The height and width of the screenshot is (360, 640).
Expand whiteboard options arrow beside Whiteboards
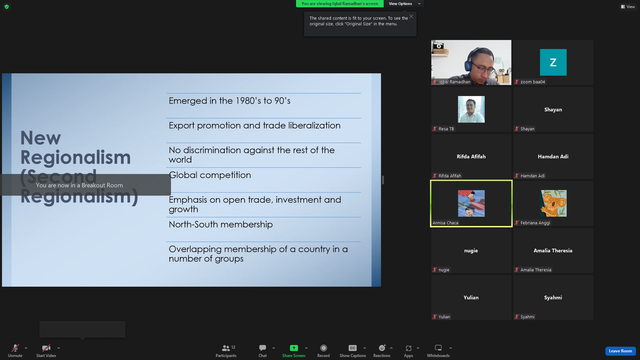tap(451, 348)
